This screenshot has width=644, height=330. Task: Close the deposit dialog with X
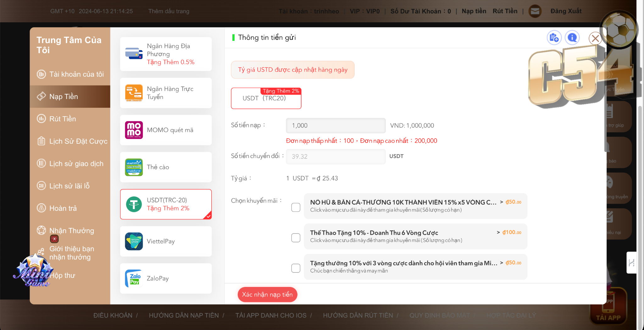click(x=595, y=39)
